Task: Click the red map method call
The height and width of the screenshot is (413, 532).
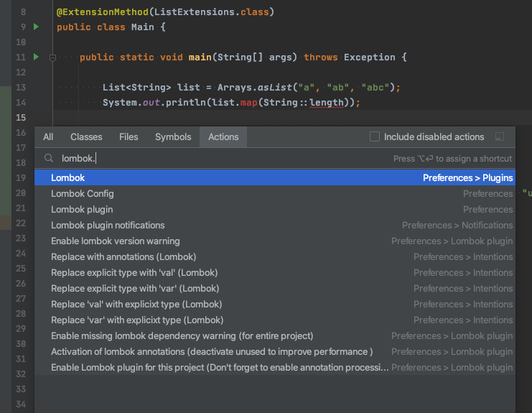Action: [248, 102]
